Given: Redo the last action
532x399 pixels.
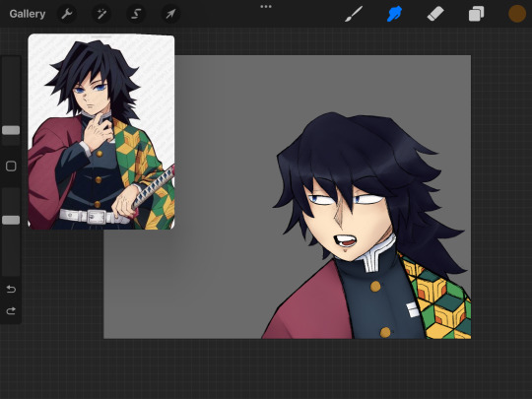Looking at the screenshot, I should (x=11, y=310).
